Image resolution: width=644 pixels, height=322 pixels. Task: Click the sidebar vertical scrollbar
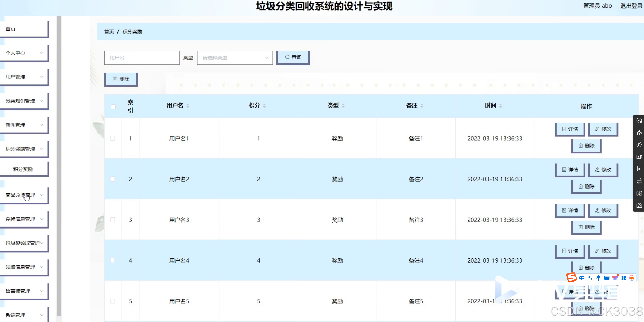click(x=59, y=165)
